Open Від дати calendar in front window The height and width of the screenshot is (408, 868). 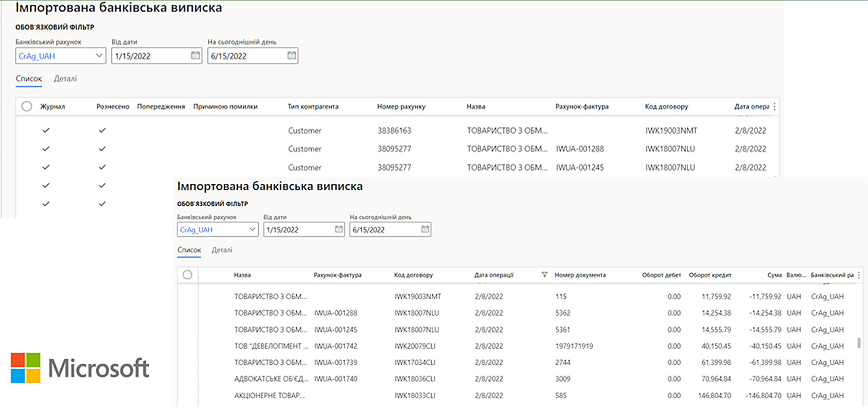click(339, 229)
